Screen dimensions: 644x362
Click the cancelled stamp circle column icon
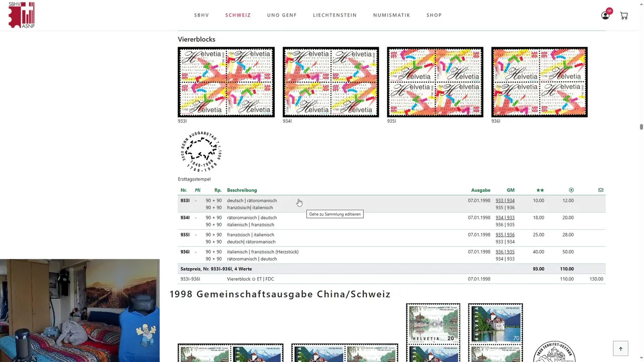click(571, 190)
